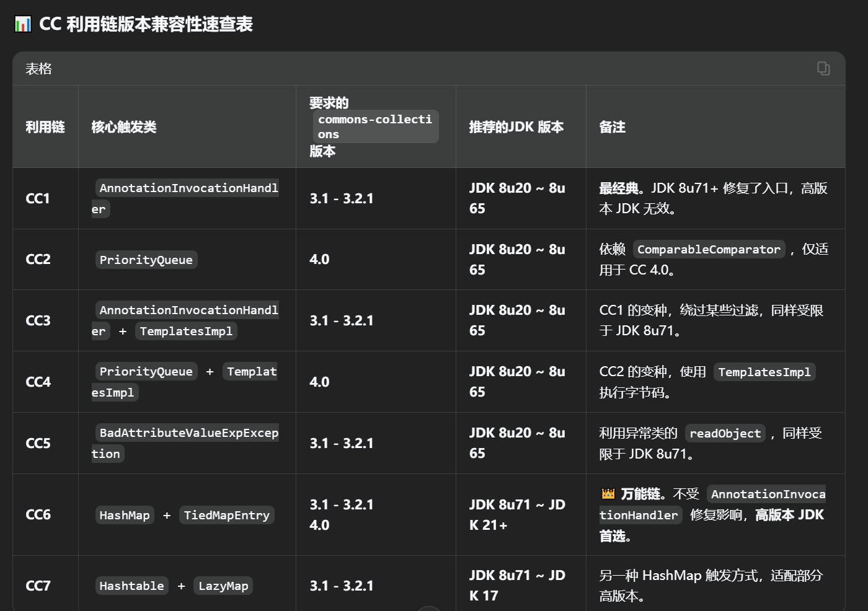Click the CC 利用链版本兼容性速查表 heading

146,24
